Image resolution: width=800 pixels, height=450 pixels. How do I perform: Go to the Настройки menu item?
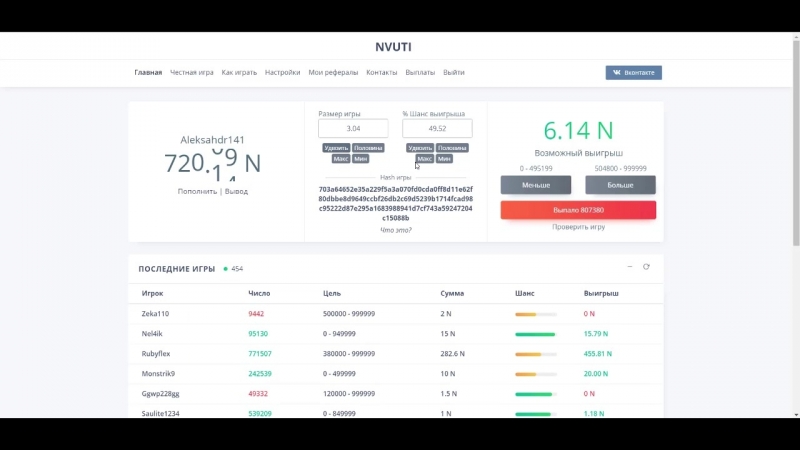282,73
